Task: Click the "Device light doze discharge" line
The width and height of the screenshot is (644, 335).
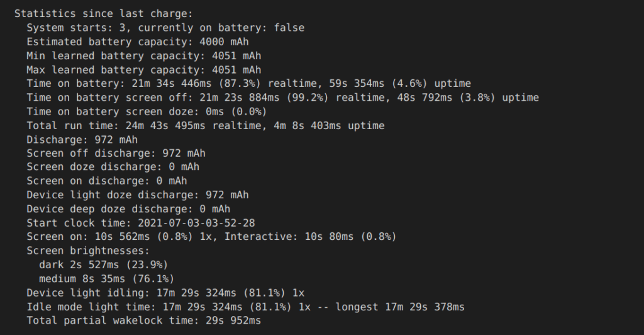Action: point(137,195)
